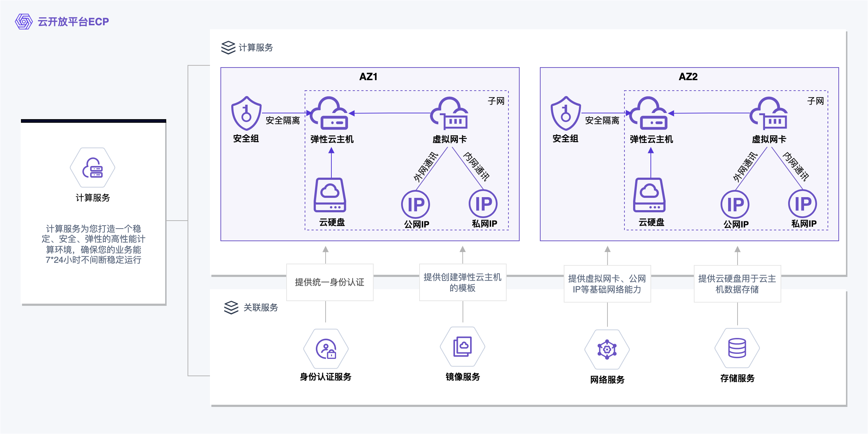The width and height of the screenshot is (868, 434).
Task: Click the 云开放平台ECP logo icon
Action: click(24, 22)
